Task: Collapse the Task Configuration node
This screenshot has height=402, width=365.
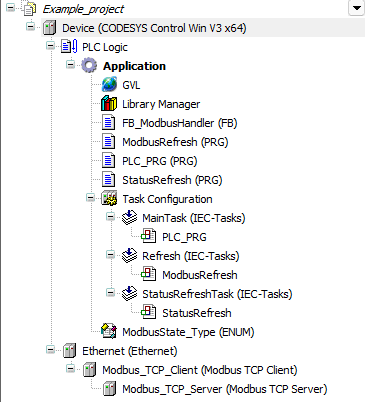Action: (91, 198)
